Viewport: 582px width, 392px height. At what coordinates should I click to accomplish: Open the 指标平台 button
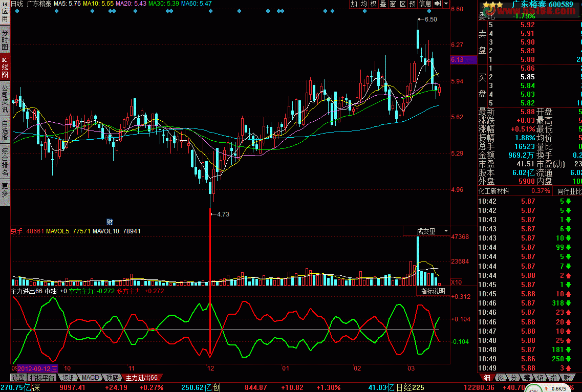click(x=42, y=378)
